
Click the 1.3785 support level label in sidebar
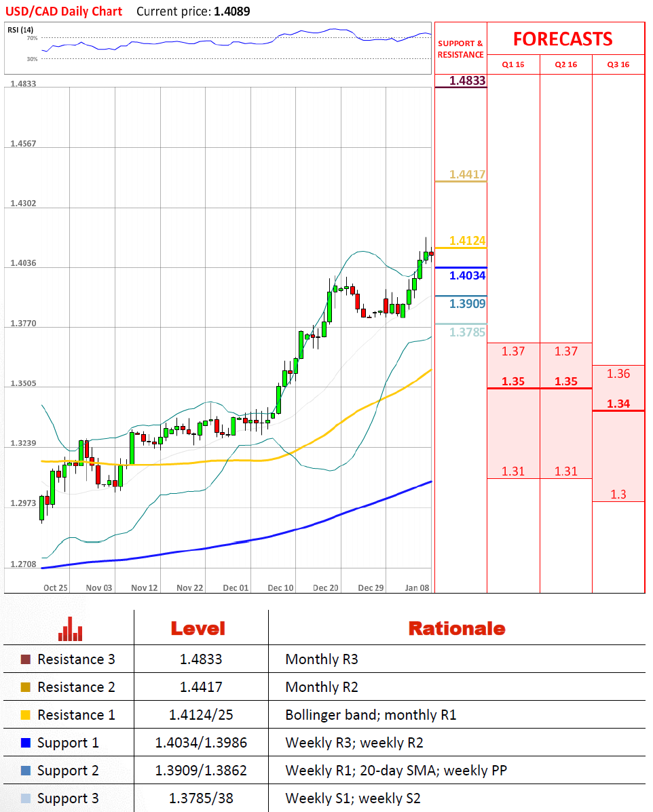coord(468,332)
